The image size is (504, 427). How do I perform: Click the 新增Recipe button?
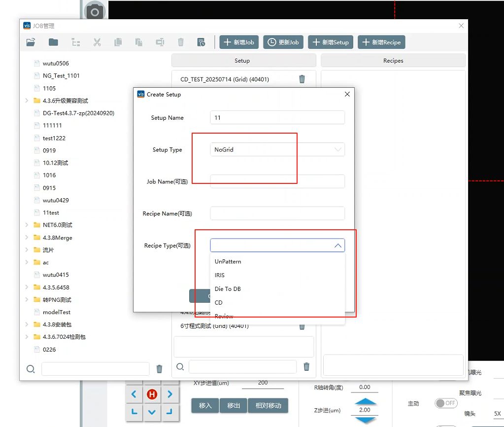381,42
